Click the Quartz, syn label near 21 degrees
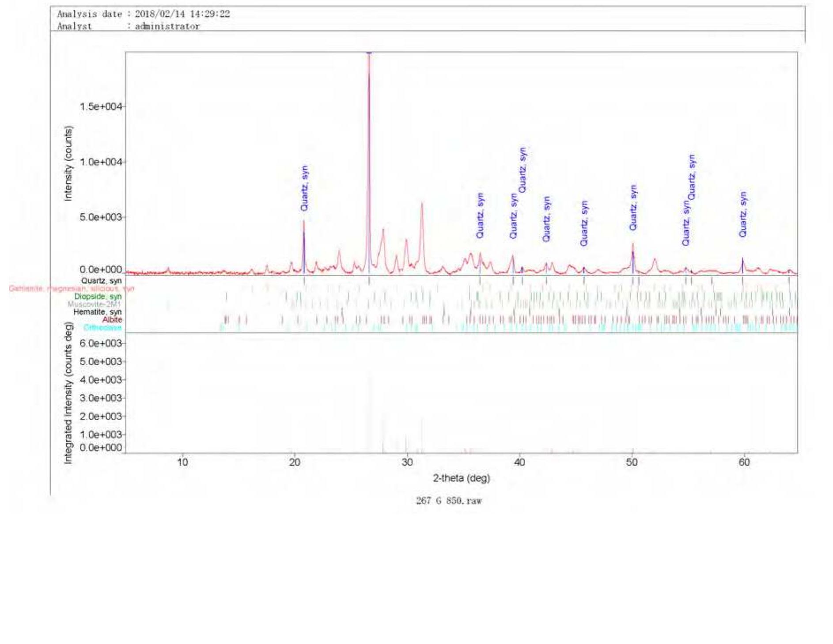 coord(304,188)
